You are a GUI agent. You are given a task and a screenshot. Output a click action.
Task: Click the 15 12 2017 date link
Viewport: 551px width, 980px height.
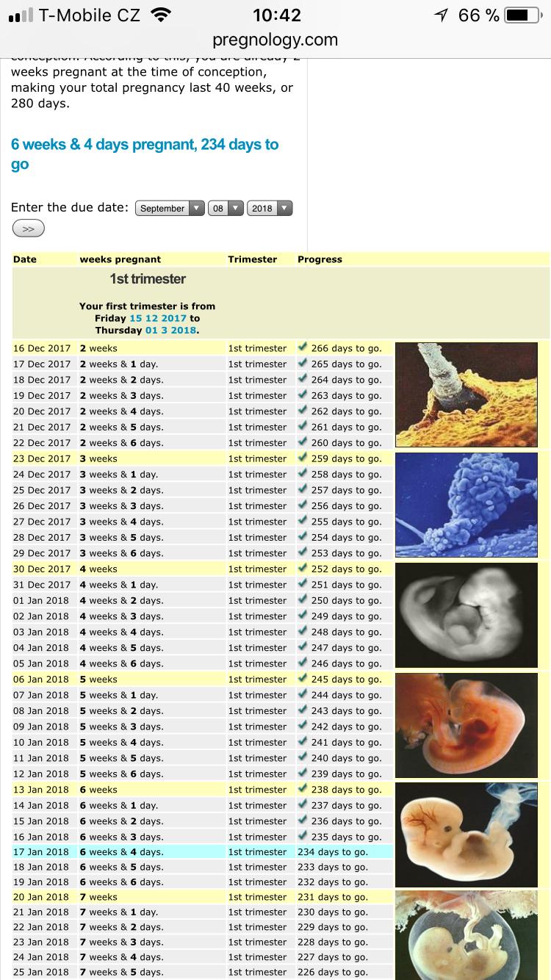[157, 318]
